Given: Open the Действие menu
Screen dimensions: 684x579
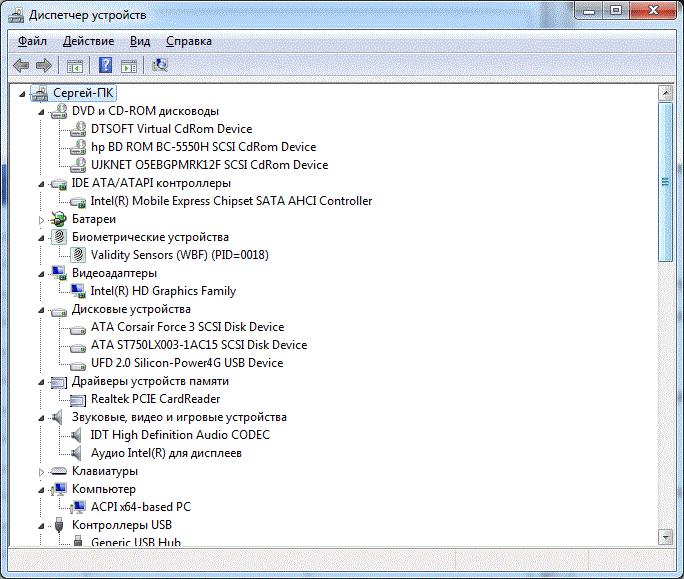Looking at the screenshot, I should 88,41.
